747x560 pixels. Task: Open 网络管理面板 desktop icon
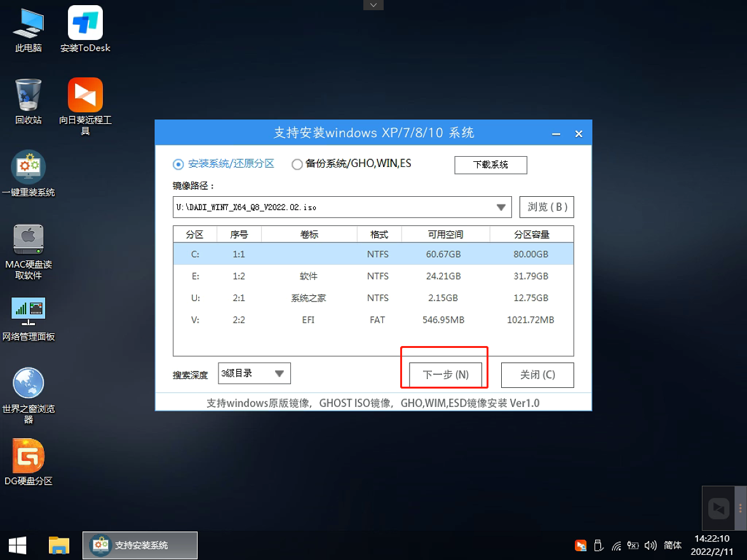pos(28,319)
